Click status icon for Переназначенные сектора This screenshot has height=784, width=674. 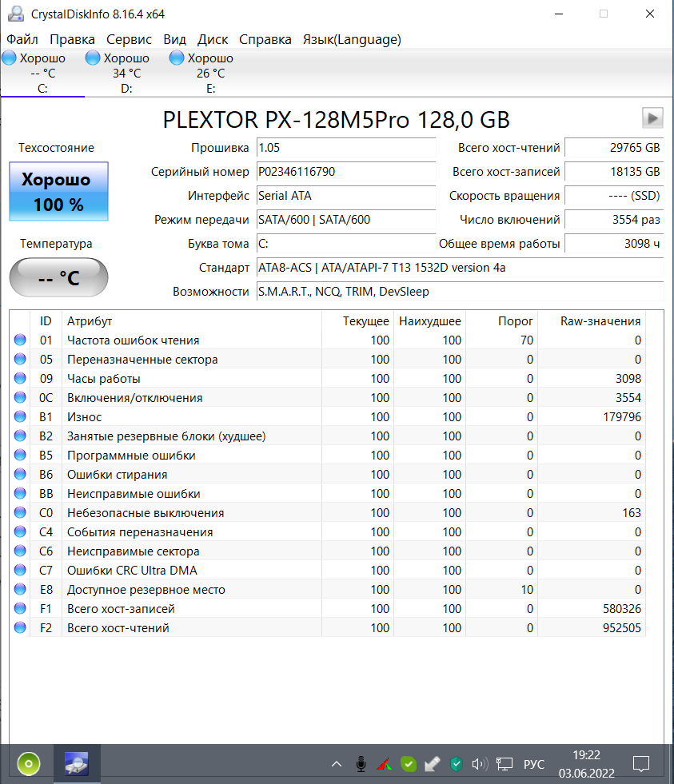click(x=20, y=359)
